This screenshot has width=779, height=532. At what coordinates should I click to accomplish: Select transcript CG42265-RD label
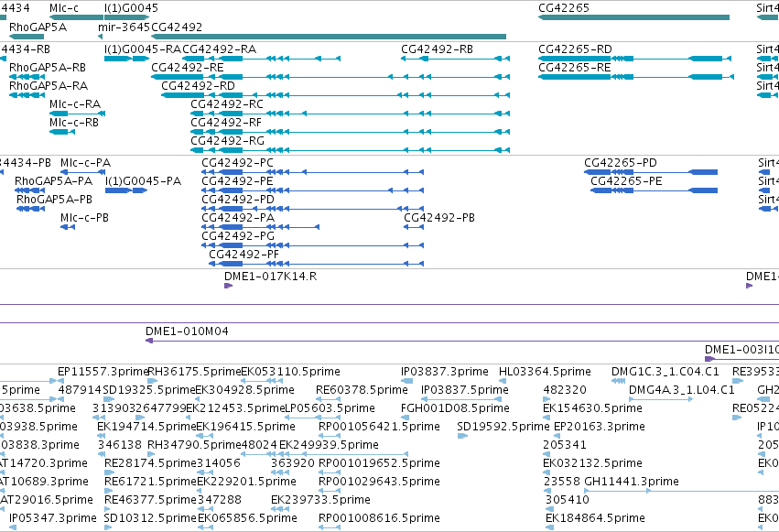[x=575, y=49]
